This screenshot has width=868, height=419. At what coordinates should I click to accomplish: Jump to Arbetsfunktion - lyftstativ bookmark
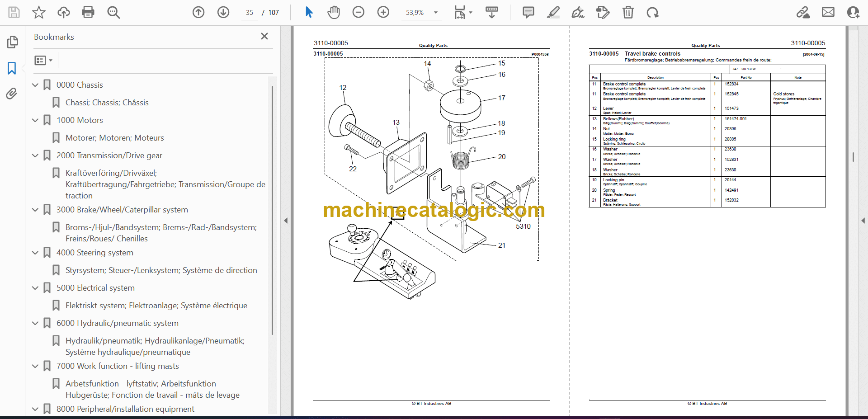[x=153, y=389]
